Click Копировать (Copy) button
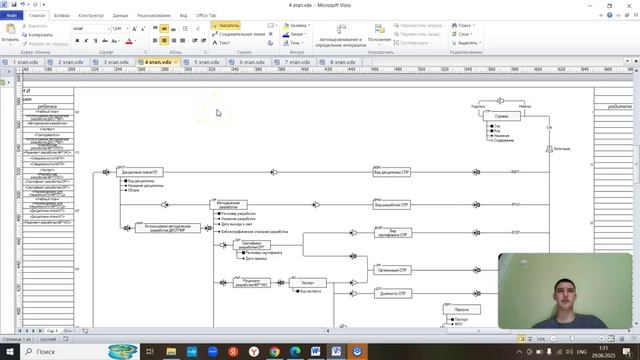 (38, 35)
